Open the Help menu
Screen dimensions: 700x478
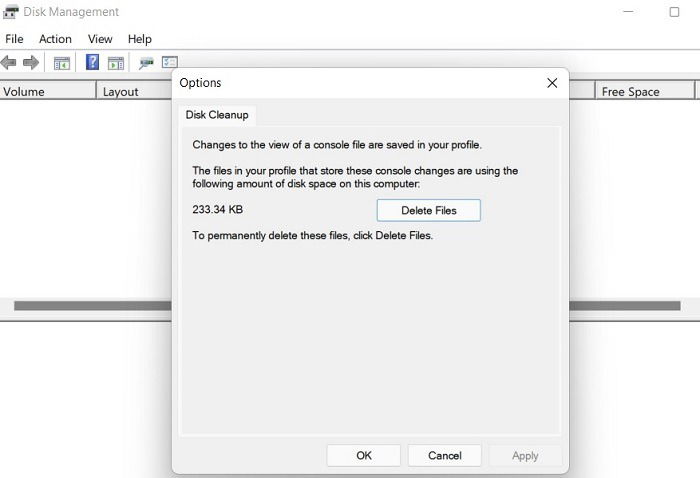click(140, 39)
